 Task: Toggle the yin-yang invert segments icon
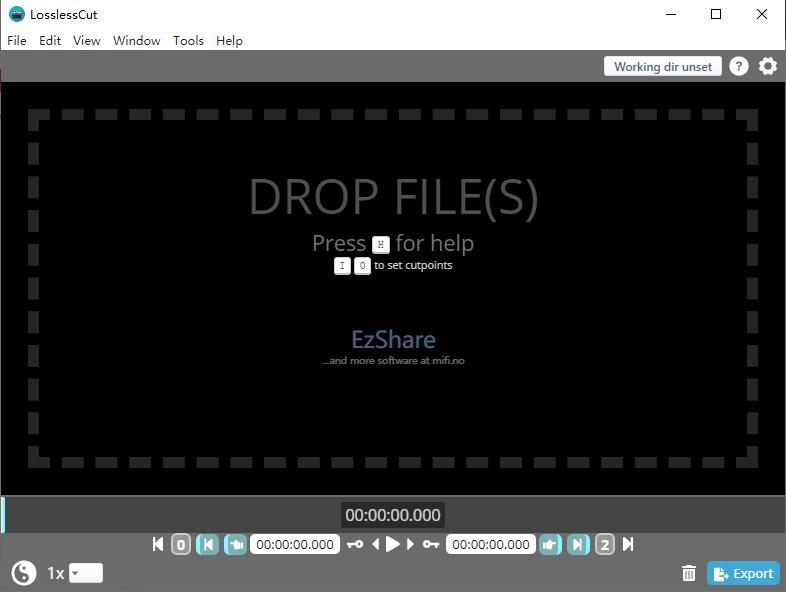(24, 572)
